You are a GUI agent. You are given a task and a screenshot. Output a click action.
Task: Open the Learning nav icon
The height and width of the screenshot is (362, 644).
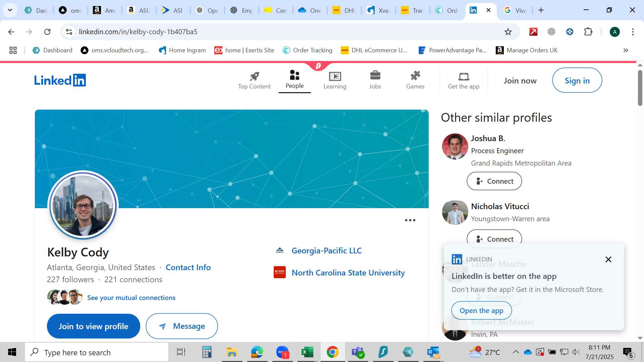pyautogui.click(x=335, y=76)
